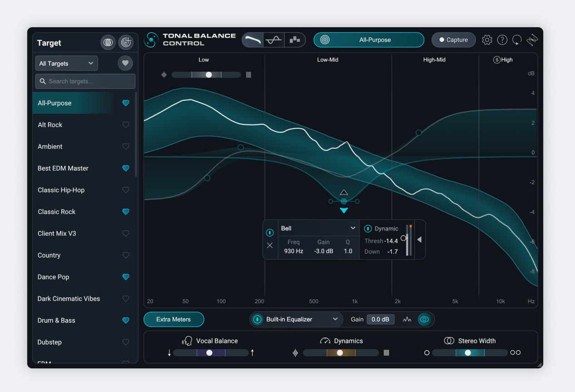The height and width of the screenshot is (392, 575).
Task: Toggle the equalizer eye visibility button
Action: tap(424, 319)
